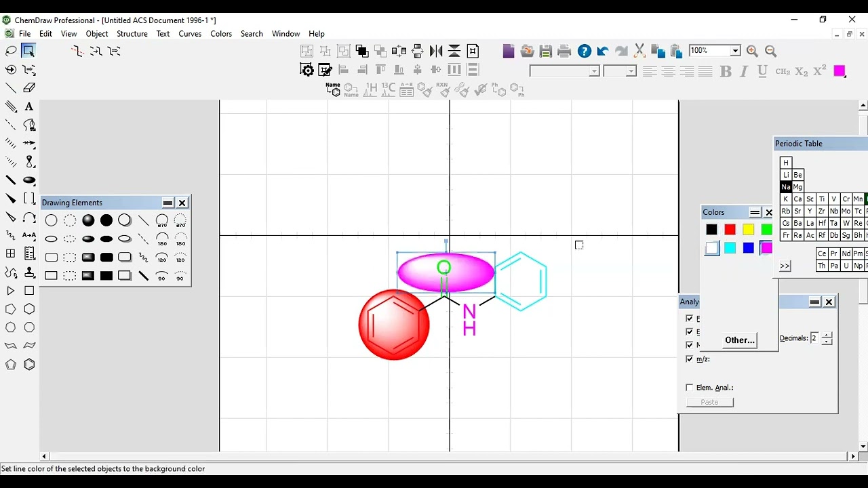Select the Marquee tool
The height and width of the screenshot is (488, 868).
(x=28, y=51)
